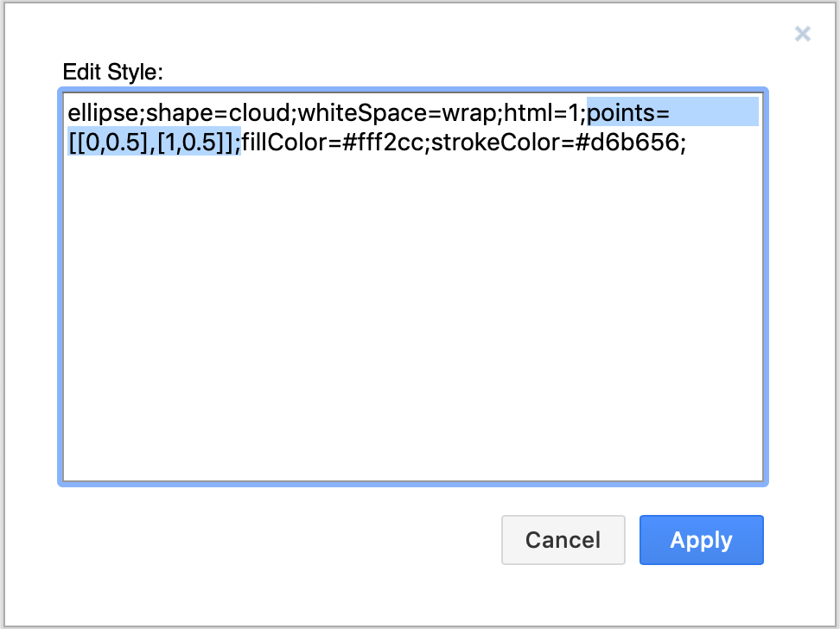Cancel the style edit

(563, 539)
